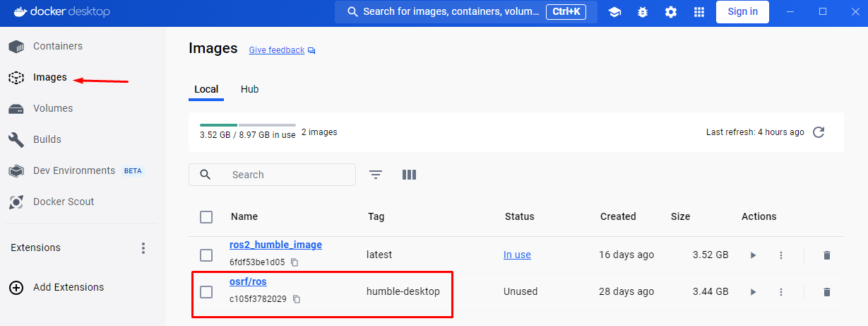Click the BETA badge beside Dev Environments

133,171
